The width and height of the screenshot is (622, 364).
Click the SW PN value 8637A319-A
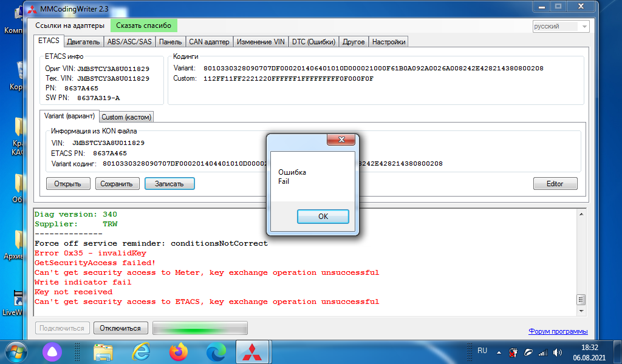tap(98, 98)
